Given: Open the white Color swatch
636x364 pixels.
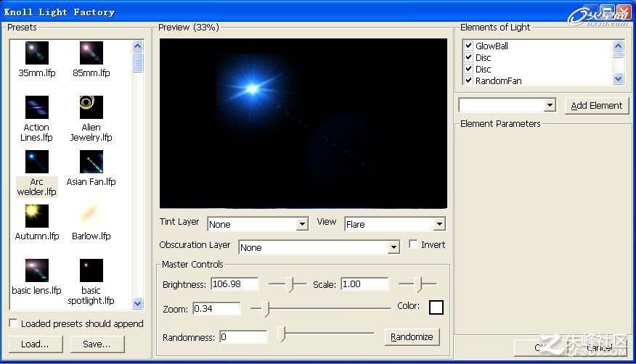Looking at the screenshot, I should 436,307.
